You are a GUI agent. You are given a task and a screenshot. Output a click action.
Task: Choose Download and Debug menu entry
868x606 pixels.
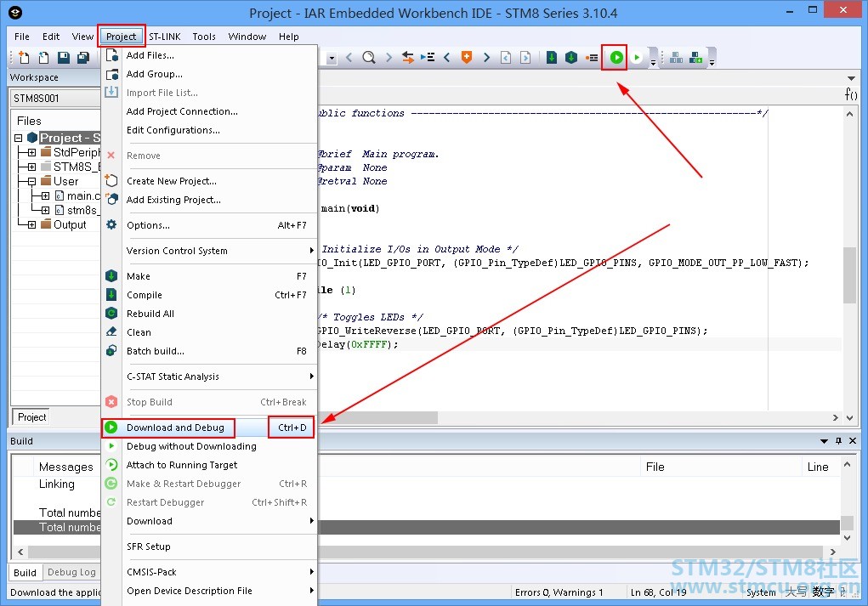[209, 428]
